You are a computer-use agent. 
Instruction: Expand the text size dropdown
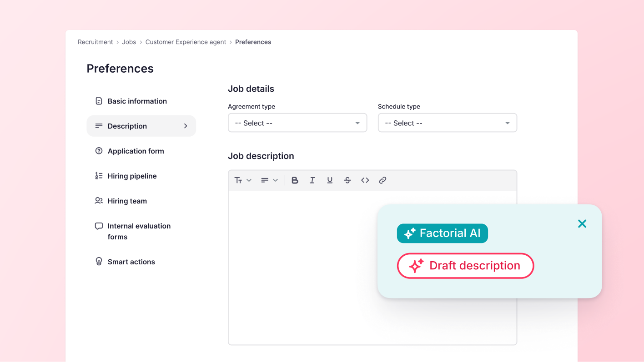click(243, 180)
